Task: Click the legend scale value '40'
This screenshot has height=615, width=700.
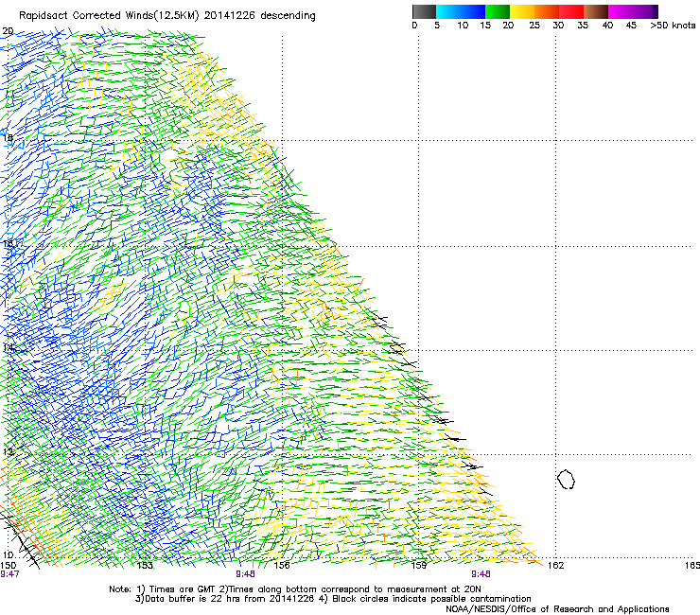Action: [x=607, y=26]
